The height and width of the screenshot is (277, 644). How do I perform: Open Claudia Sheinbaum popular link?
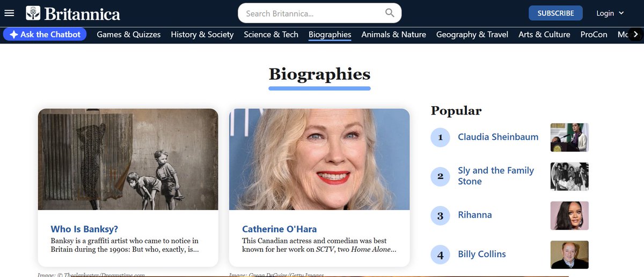pos(498,137)
